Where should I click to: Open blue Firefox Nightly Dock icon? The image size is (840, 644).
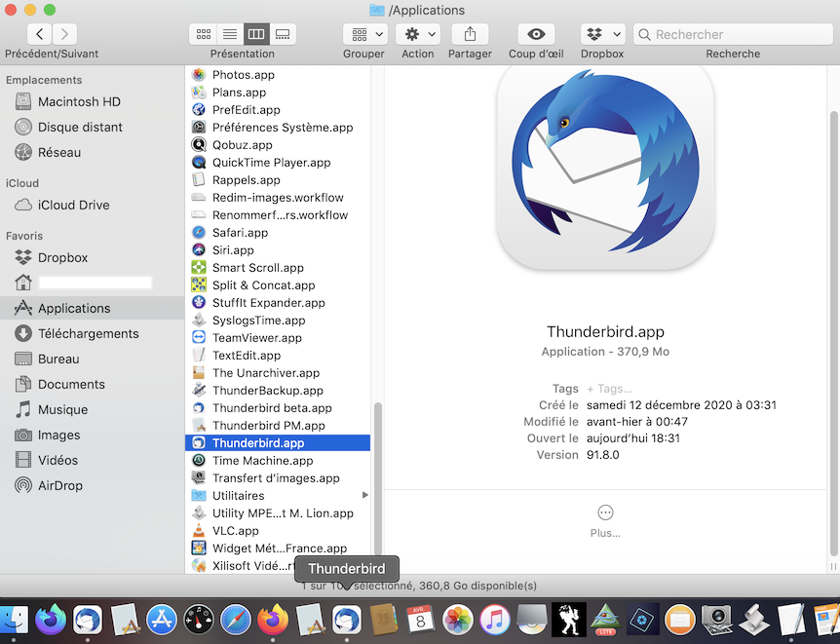click(x=51, y=620)
